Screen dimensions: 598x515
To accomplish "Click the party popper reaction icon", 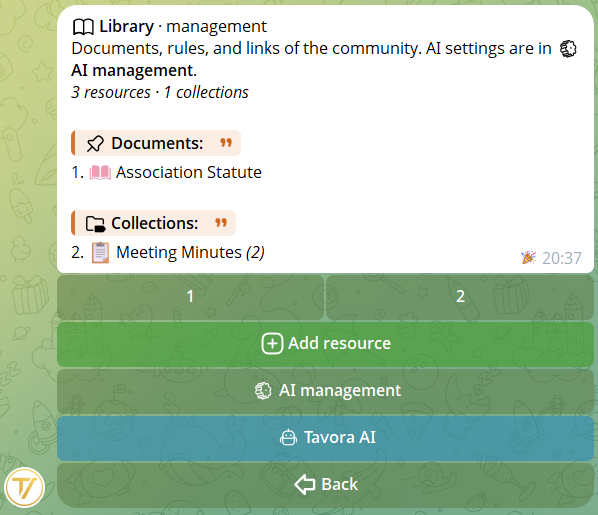I will coord(529,258).
